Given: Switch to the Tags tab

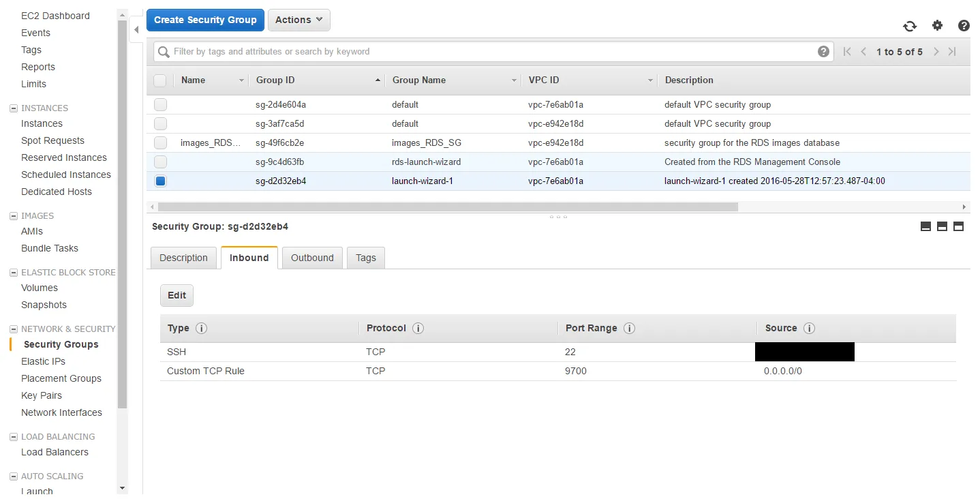Looking at the screenshot, I should 366,258.
